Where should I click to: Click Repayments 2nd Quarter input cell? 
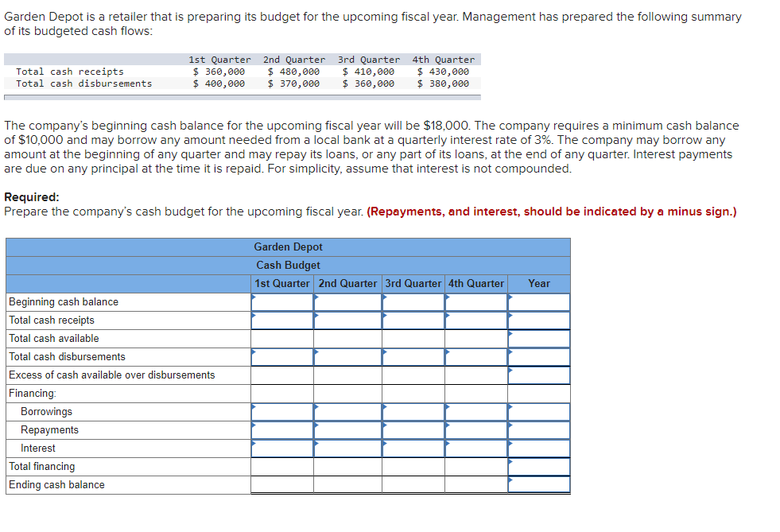pyautogui.click(x=347, y=430)
